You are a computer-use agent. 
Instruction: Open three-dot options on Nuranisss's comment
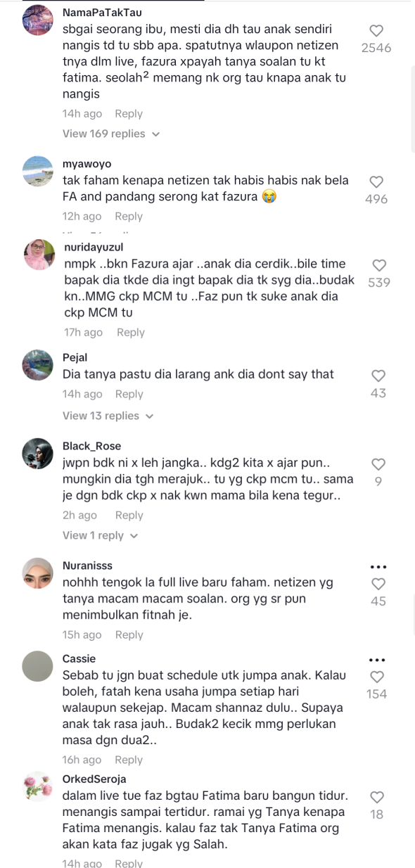click(x=378, y=567)
